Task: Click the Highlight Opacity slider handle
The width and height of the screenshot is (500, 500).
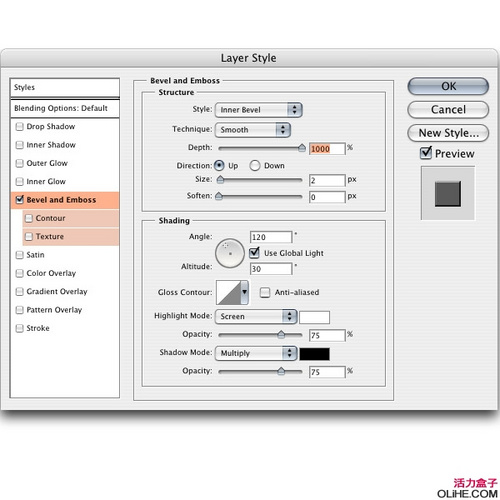Action: (x=281, y=335)
